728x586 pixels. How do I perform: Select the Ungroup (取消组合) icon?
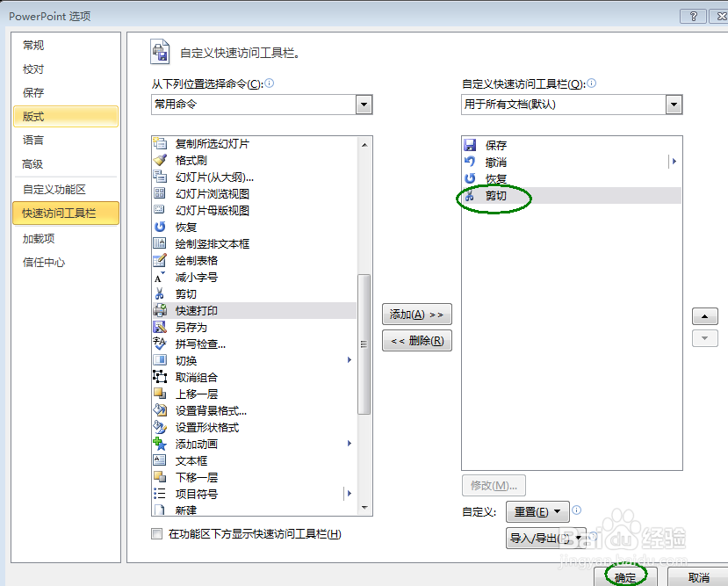(x=160, y=377)
